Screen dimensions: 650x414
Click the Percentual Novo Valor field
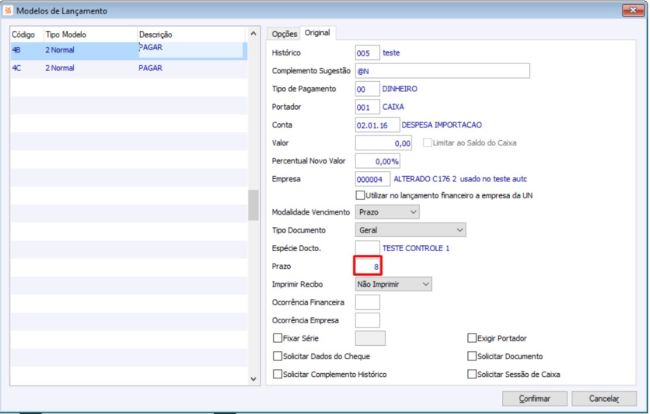(378, 161)
